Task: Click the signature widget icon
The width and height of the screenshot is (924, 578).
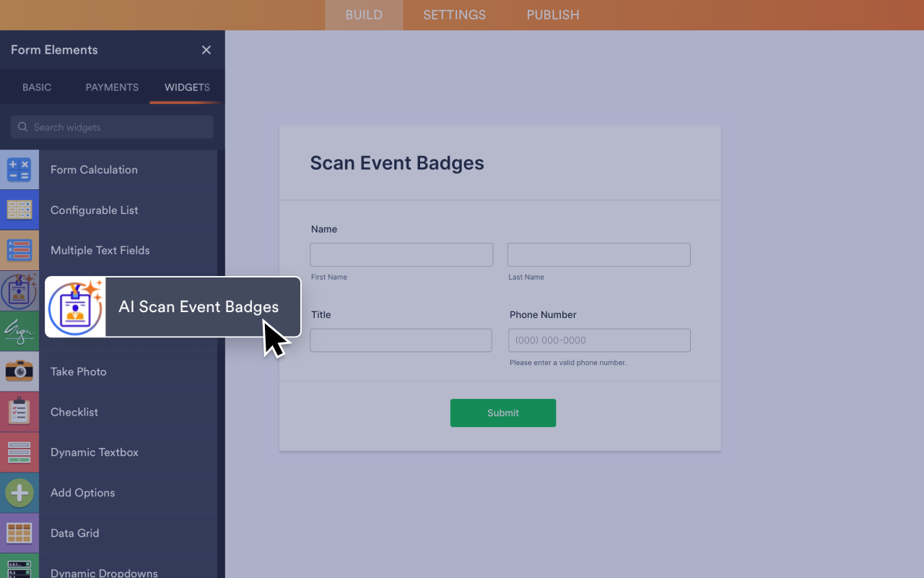Action: click(19, 332)
